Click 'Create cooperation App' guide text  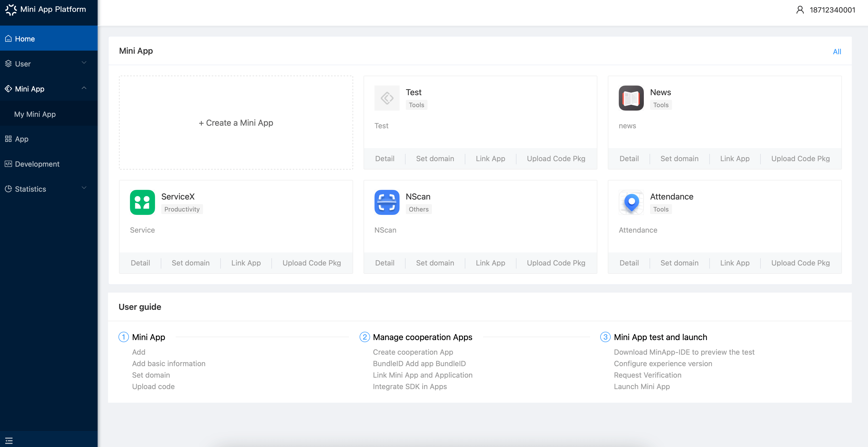(413, 352)
